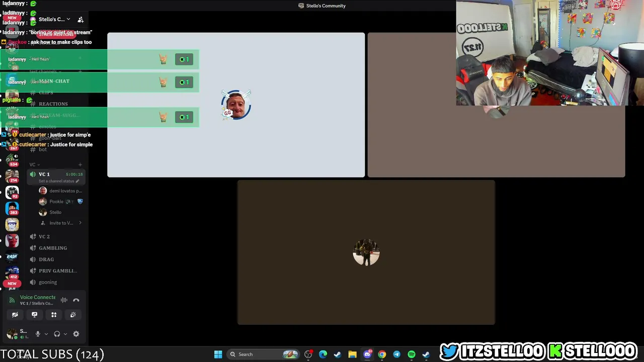Create a channel in VC category
The width and height of the screenshot is (644, 362).
80,164
